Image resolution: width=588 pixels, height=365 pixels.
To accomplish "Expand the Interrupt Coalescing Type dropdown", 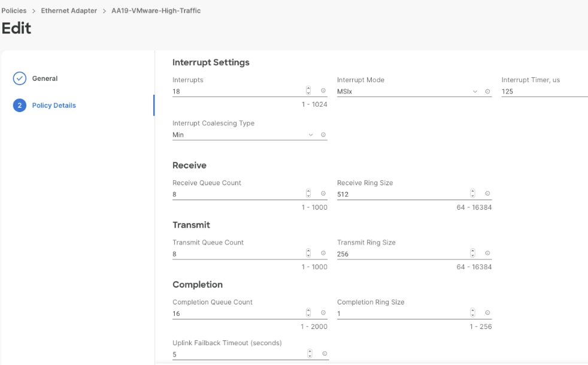I will click(311, 134).
